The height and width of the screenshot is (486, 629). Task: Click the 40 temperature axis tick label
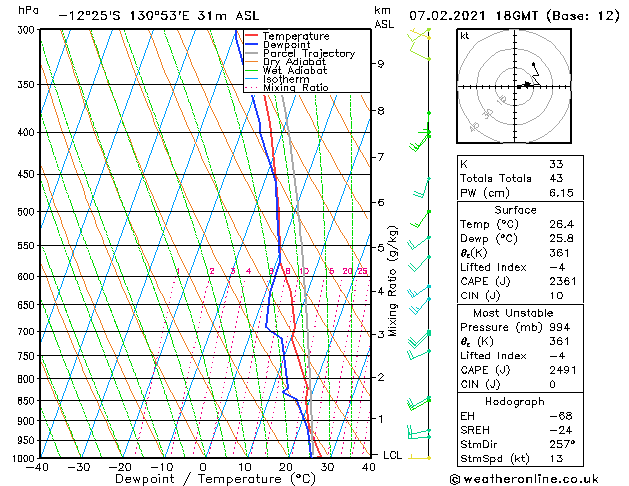(x=369, y=468)
